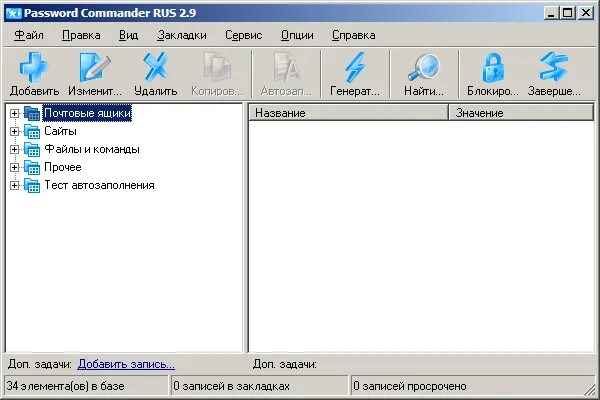Screen dimensions: 600x400
Task: Expand the Файлы и команды node
Action: pos(14,149)
